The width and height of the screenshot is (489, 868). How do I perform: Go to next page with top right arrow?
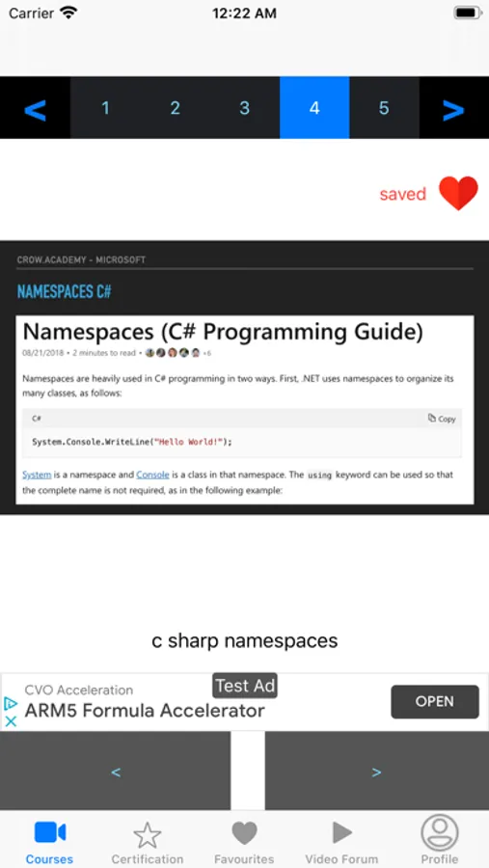pyautogui.click(x=453, y=108)
